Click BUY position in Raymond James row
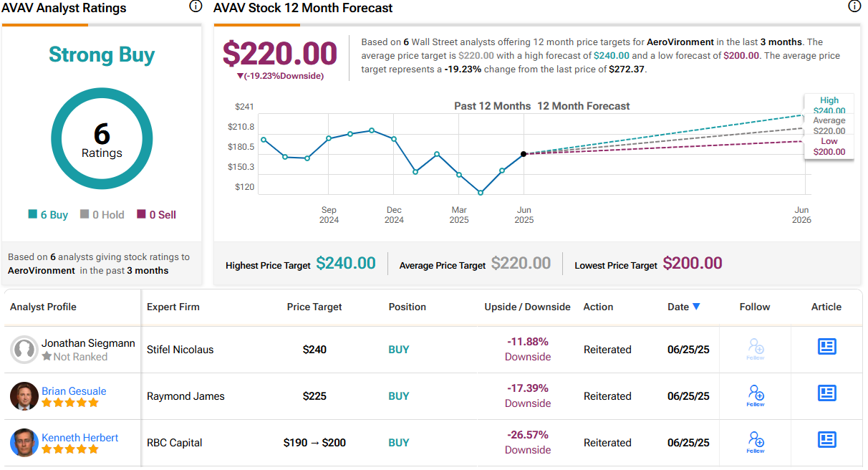This screenshot has width=868, height=470. point(399,396)
